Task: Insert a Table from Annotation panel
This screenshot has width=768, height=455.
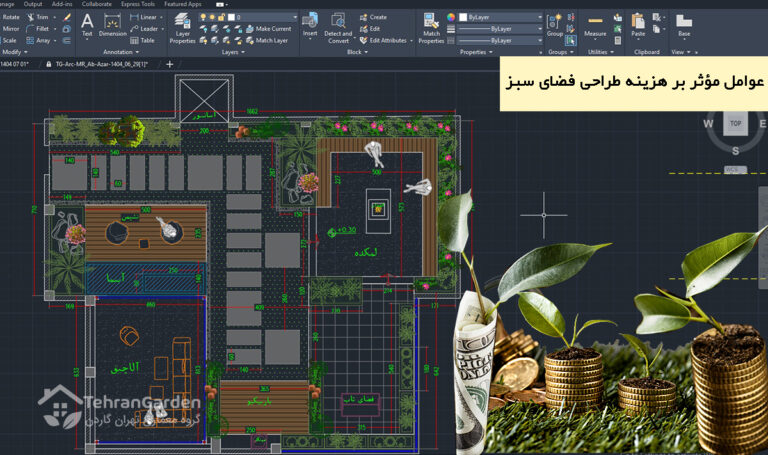Action: point(143,41)
